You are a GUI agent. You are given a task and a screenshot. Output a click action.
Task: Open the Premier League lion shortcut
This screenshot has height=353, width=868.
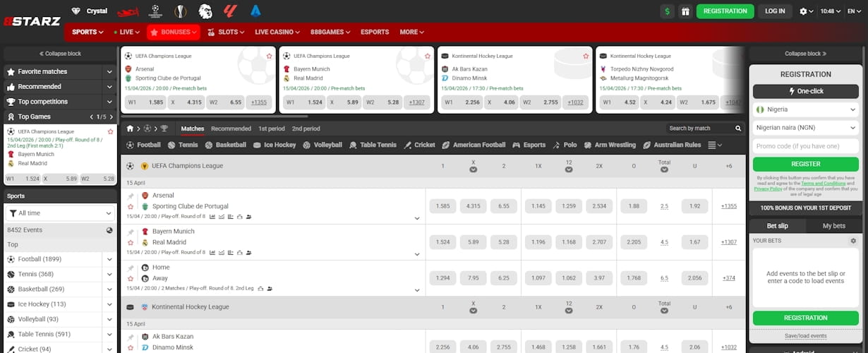(x=205, y=11)
